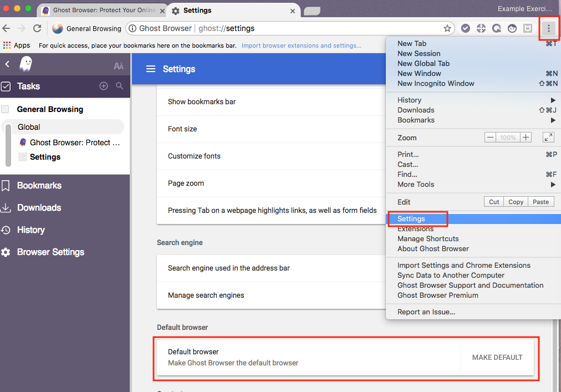Click the AA text size icon in sidebar
The height and width of the screenshot is (392, 561).
click(x=119, y=66)
